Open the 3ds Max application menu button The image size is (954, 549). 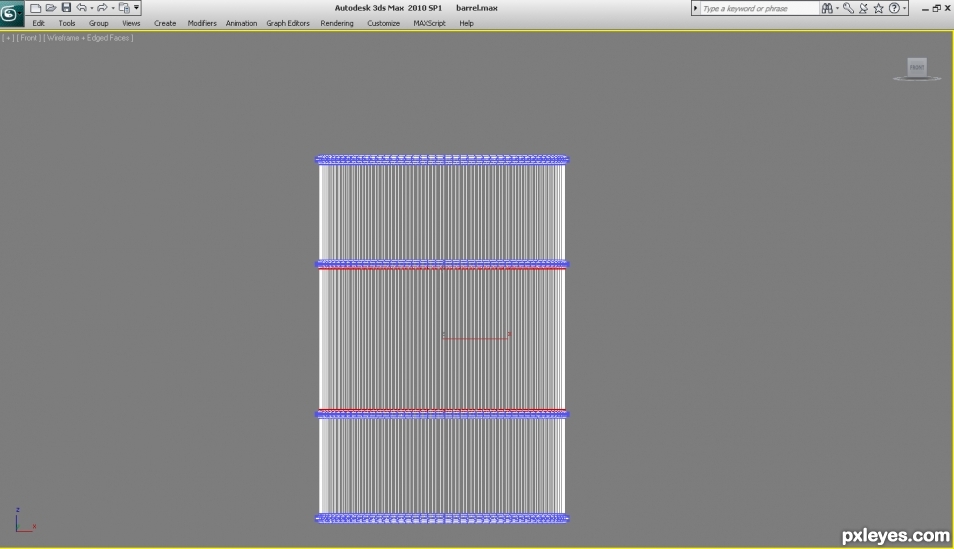pos(11,13)
